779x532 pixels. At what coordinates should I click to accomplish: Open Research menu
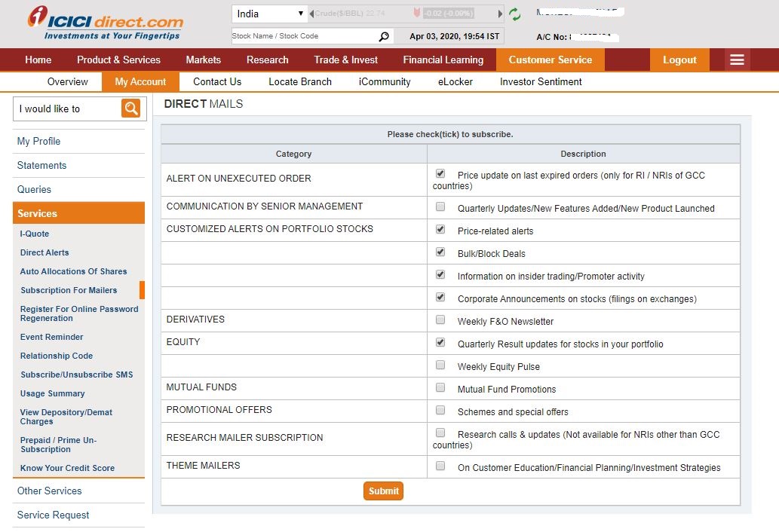tap(267, 60)
